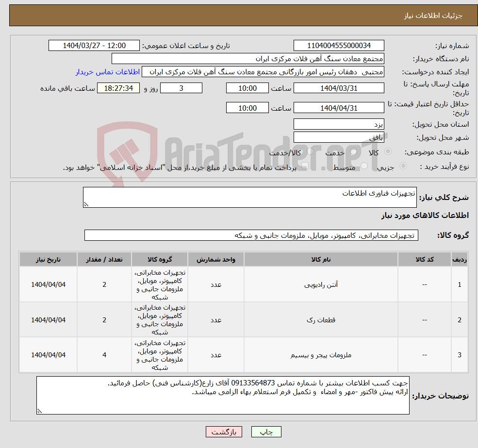Click item name ملزومات پیجر و بیسیم

click(321, 355)
